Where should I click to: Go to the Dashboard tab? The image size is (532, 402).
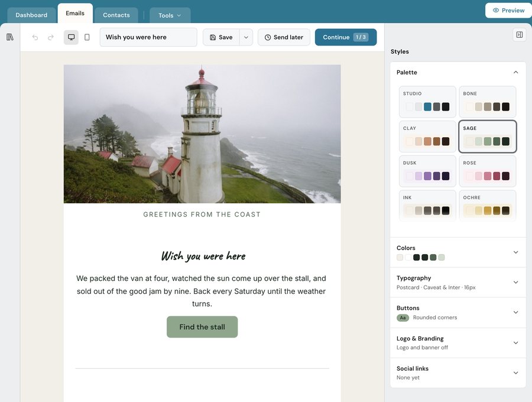[31, 15]
